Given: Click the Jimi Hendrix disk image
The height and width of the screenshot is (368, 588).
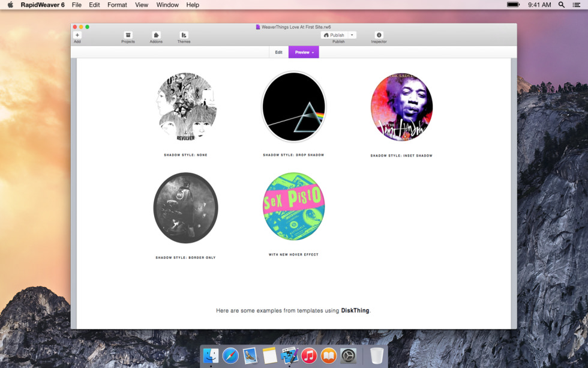Looking at the screenshot, I should point(401,107).
